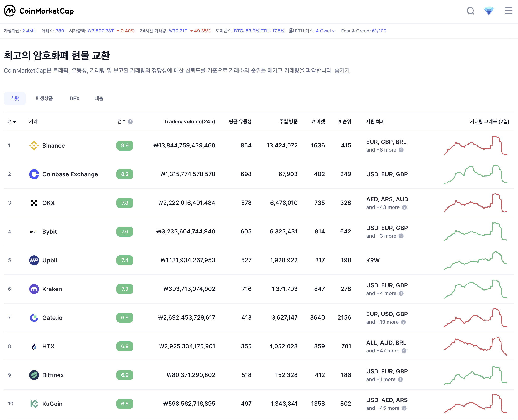
Task: Open Kraken 7-day volume chart
Action: [x=475, y=289]
